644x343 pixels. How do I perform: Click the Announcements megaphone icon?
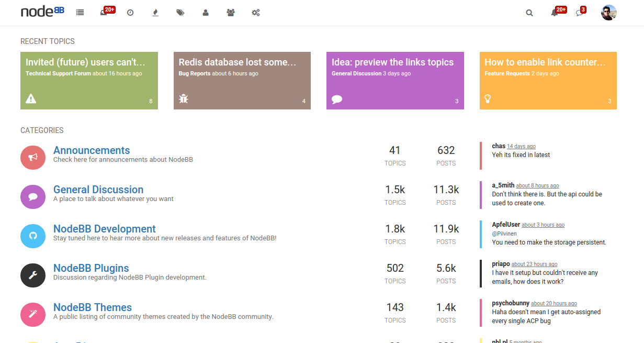(x=33, y=157)
